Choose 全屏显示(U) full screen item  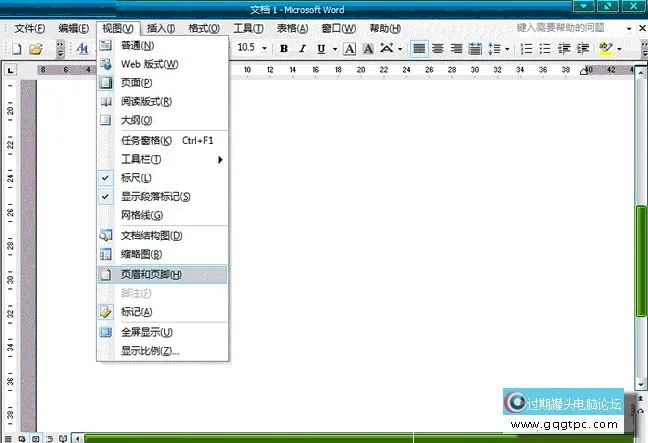click(x=163, y=332)
